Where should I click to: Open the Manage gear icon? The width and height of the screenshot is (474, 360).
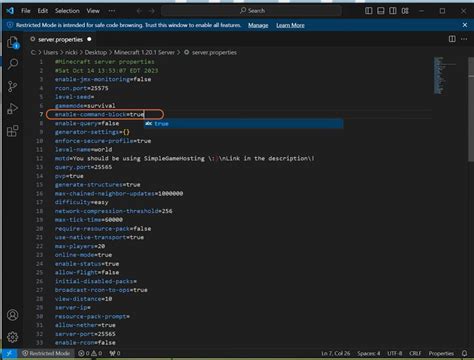click(x=13, y=337)
